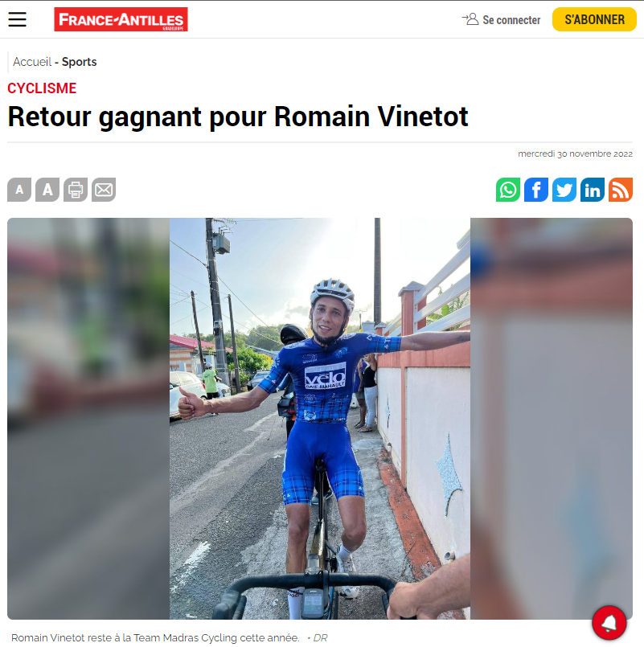Viewport: 644px width, 647px height.
Task: Share article on Facebook
Action: pyautogui.click(x=535, y=190)
